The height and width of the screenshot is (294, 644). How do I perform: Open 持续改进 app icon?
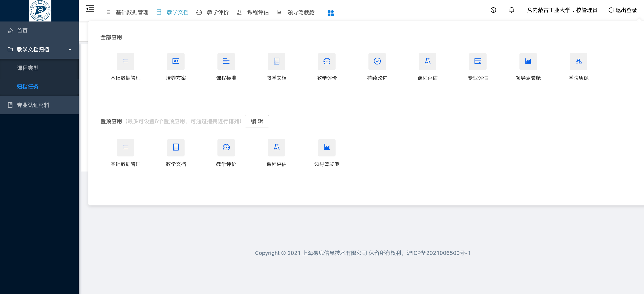(x=377, y=61)
